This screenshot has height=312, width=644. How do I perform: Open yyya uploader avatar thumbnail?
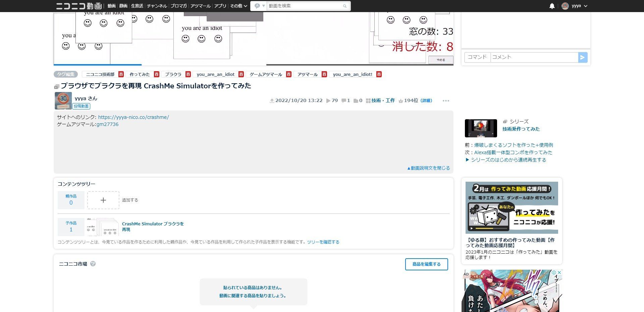click(63, 100)
